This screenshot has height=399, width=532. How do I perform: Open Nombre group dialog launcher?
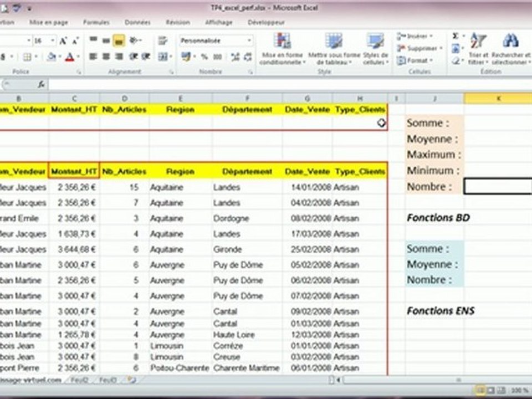[x=250, y=72]
